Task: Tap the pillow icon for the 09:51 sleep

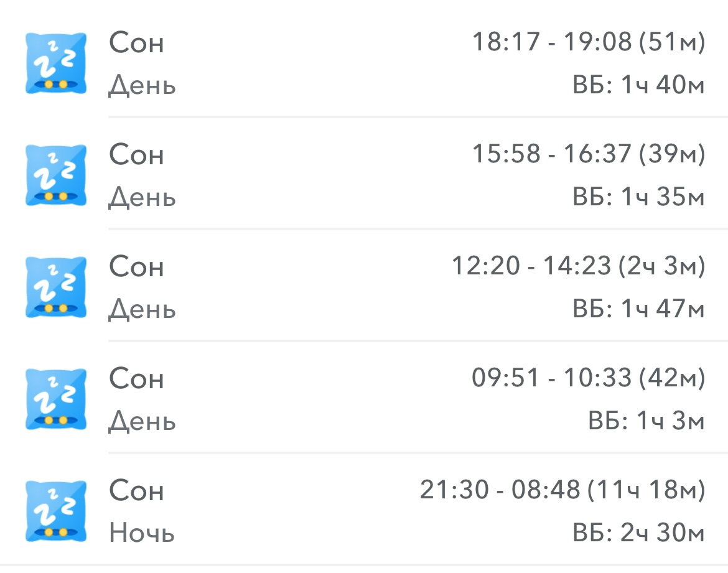Action: coord(56,399)
